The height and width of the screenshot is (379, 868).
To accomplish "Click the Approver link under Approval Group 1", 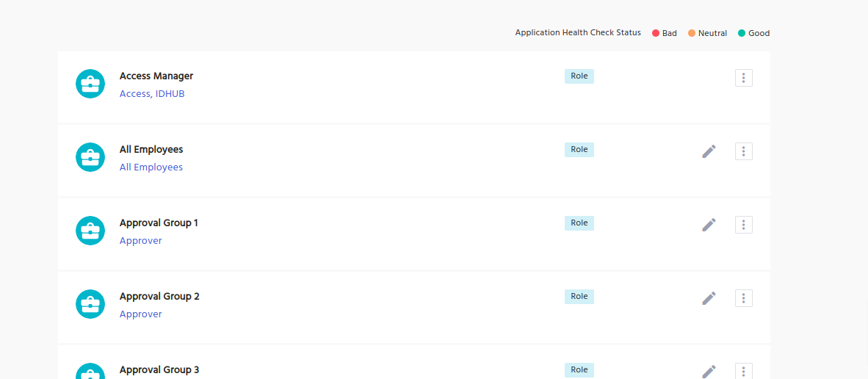I will (x=141, y=241).
